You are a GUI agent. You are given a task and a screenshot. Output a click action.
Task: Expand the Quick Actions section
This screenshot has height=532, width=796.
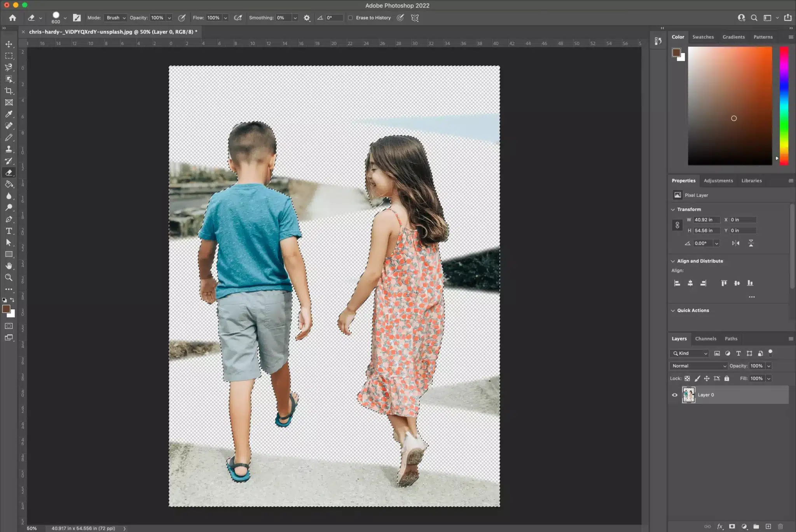(673, 310)
